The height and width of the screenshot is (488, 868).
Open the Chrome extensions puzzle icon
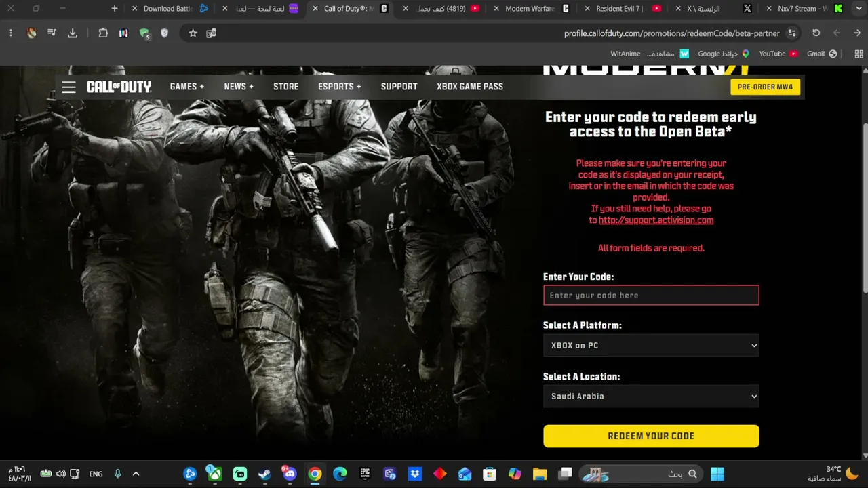click(x=103, y=33)
